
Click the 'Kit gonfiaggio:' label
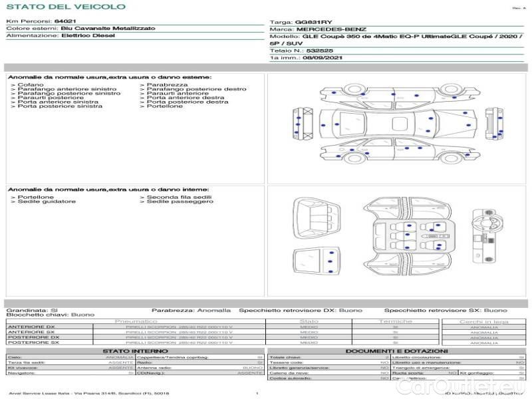pos(477,373)
